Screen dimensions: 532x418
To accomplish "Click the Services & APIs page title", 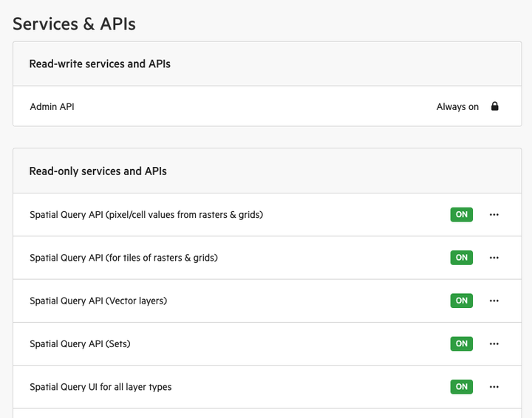I will coord(75,24).
